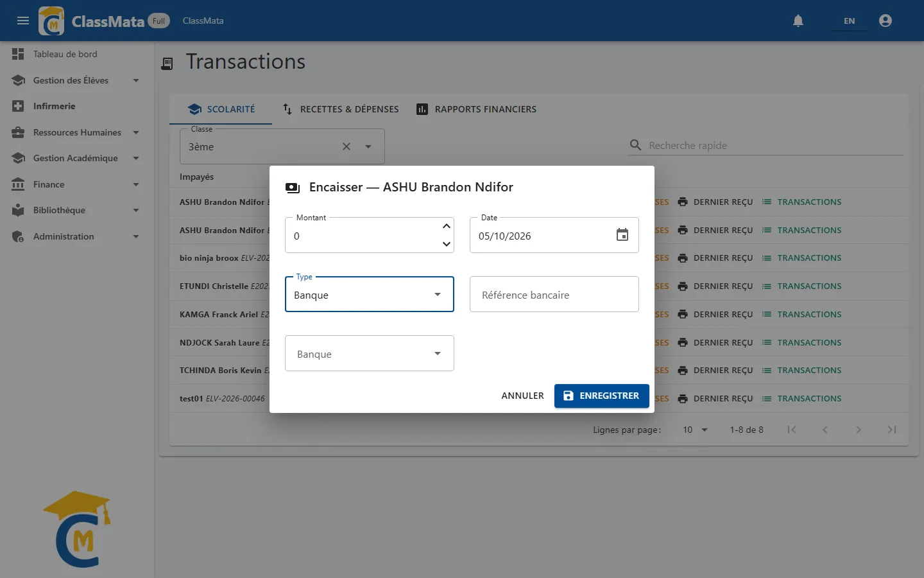This screenshot has width=924, height=578.
Task: Open the Type dropdown showing Banque
Action: (x=370, y=294)
